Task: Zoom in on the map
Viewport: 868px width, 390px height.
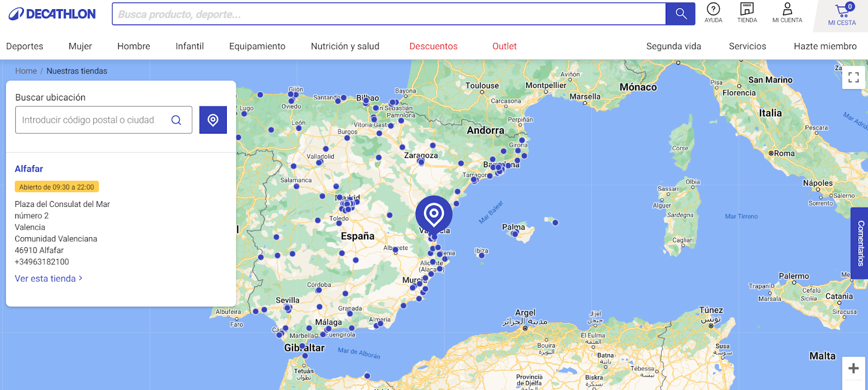Action: coord(853,368)
